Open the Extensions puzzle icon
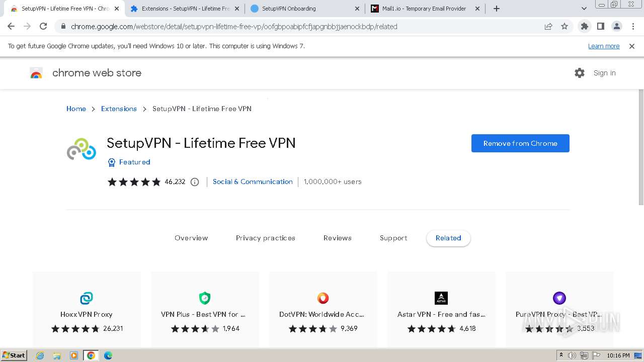644x362 pixels. (x=585, y=27)
